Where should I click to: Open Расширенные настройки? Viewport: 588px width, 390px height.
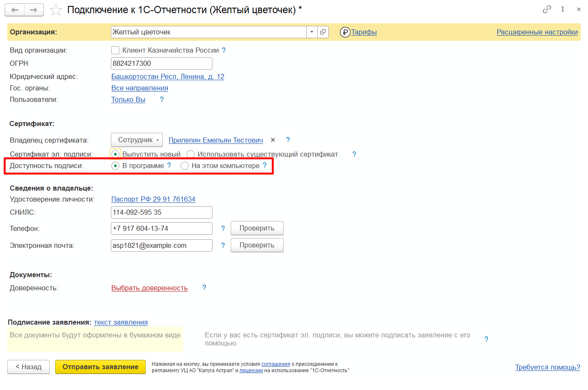[537, 32]
